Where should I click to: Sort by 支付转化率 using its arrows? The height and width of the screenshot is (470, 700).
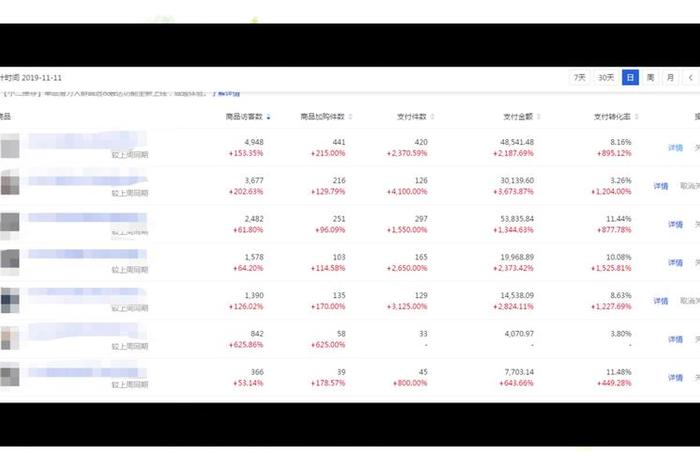(636, 117)
